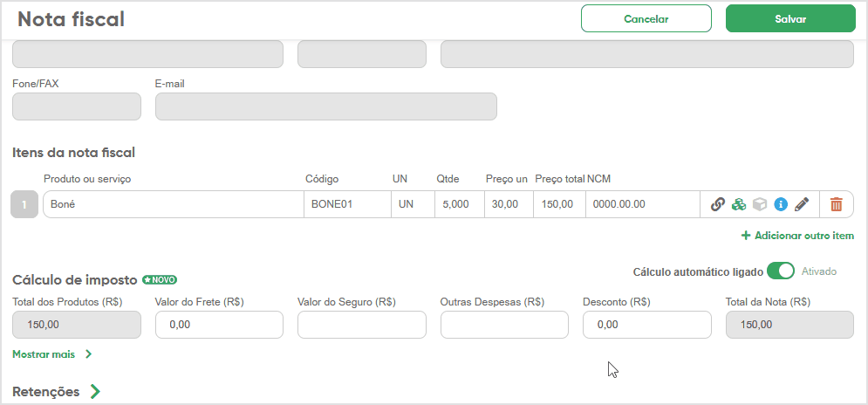Show item info via blue info icon

781,204
